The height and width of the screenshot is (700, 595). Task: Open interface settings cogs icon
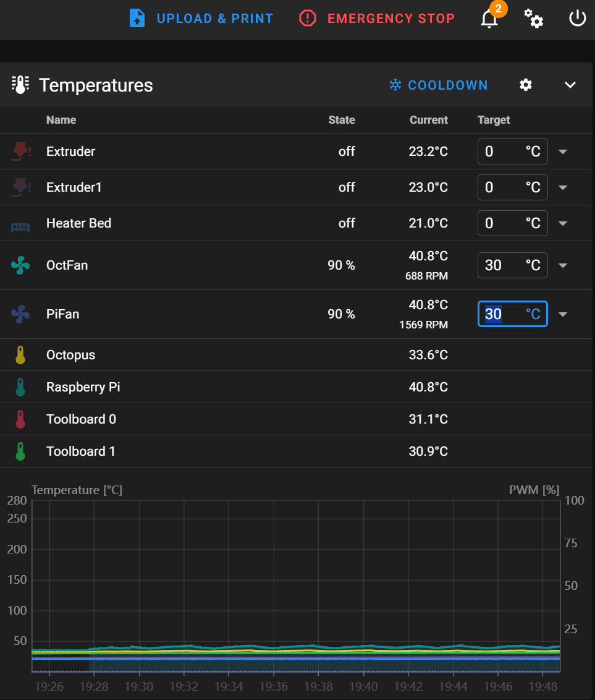(x=533, y=19)
